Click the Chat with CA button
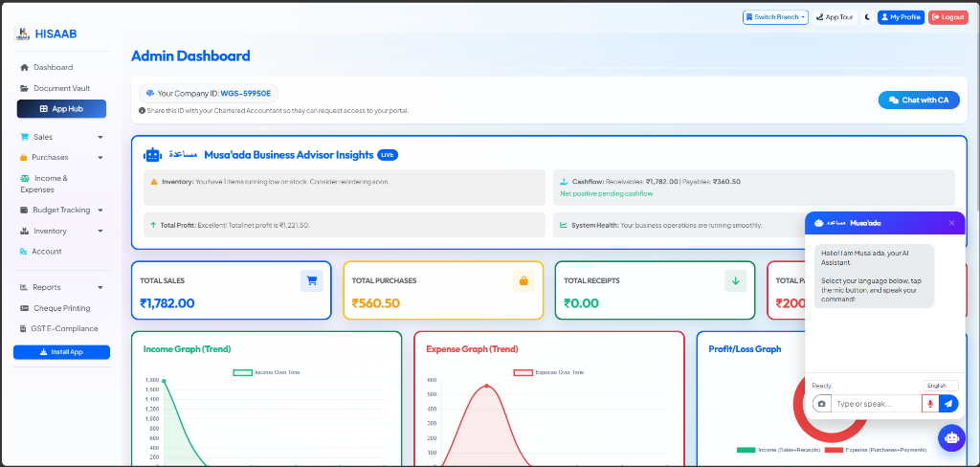This screenshot has width=980, height=467. pos(919,100)
